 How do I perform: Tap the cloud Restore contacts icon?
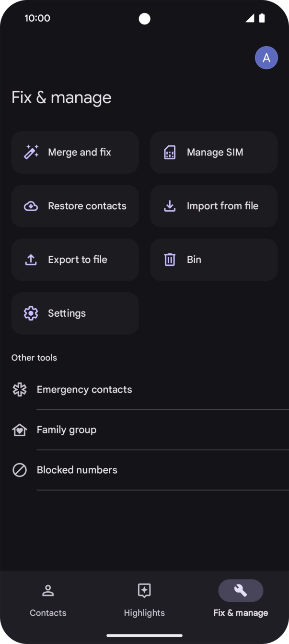[31, 206]
